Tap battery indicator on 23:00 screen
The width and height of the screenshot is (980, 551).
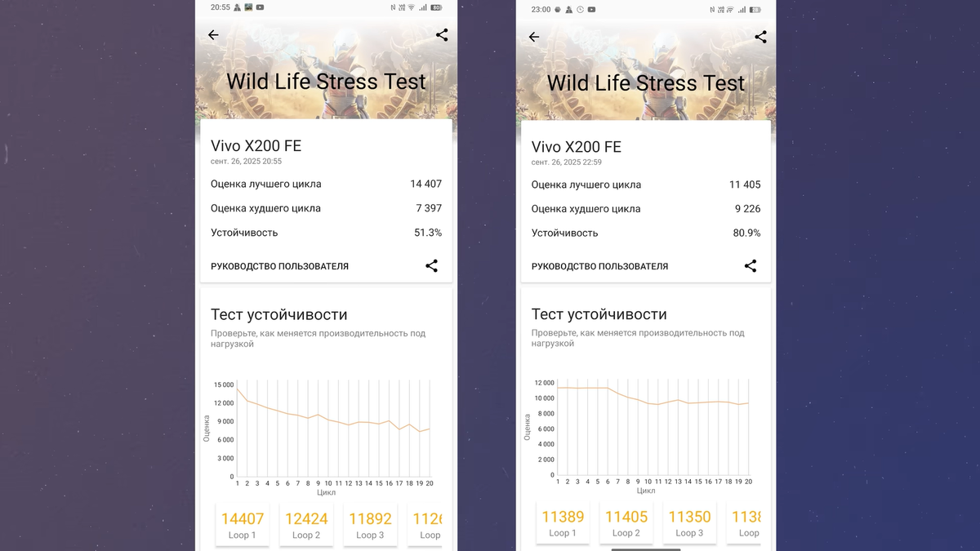[x=755, y=9]
